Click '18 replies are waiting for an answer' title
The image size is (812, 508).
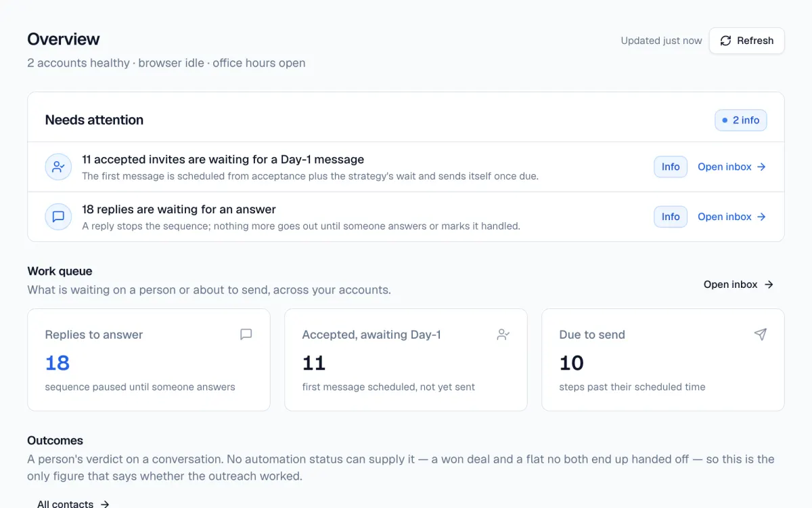(x=179, y=210)
